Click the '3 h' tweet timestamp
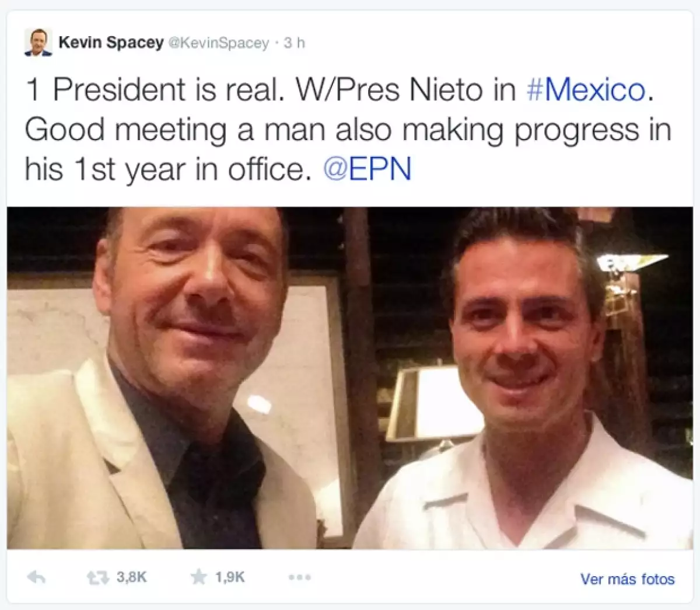Viewport: 700px width, 610px height. click(294, 43)
